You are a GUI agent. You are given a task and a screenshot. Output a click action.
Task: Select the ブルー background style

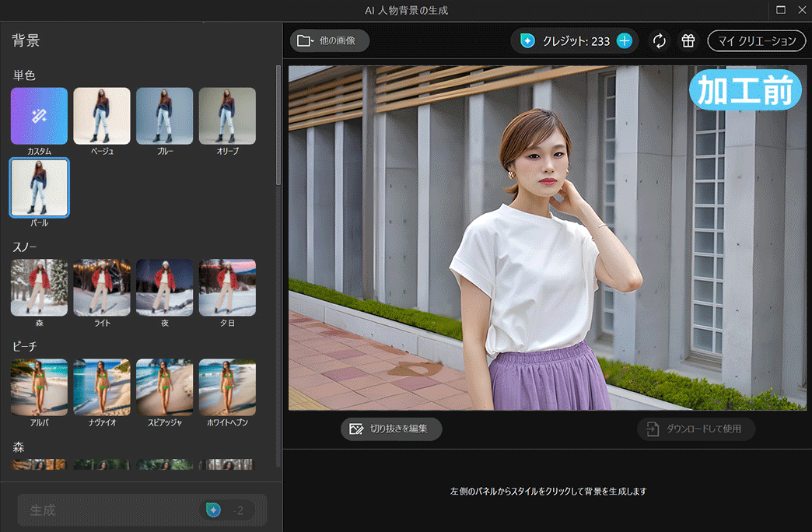coord(164,115)
